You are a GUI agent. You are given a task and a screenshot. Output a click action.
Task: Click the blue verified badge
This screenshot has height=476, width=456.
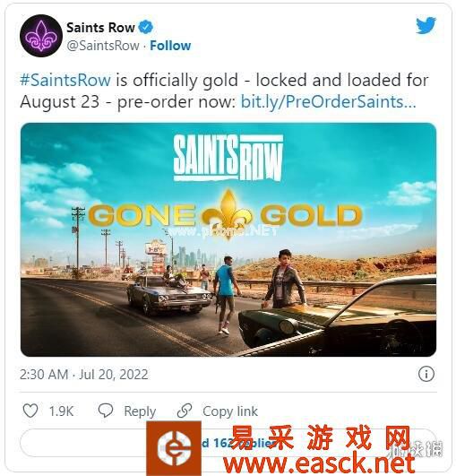(146, 27)
